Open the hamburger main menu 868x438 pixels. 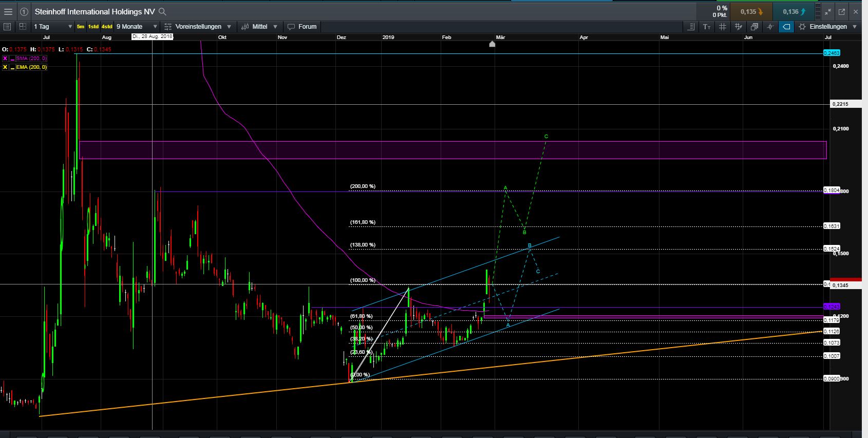click(x=8, y=11)
